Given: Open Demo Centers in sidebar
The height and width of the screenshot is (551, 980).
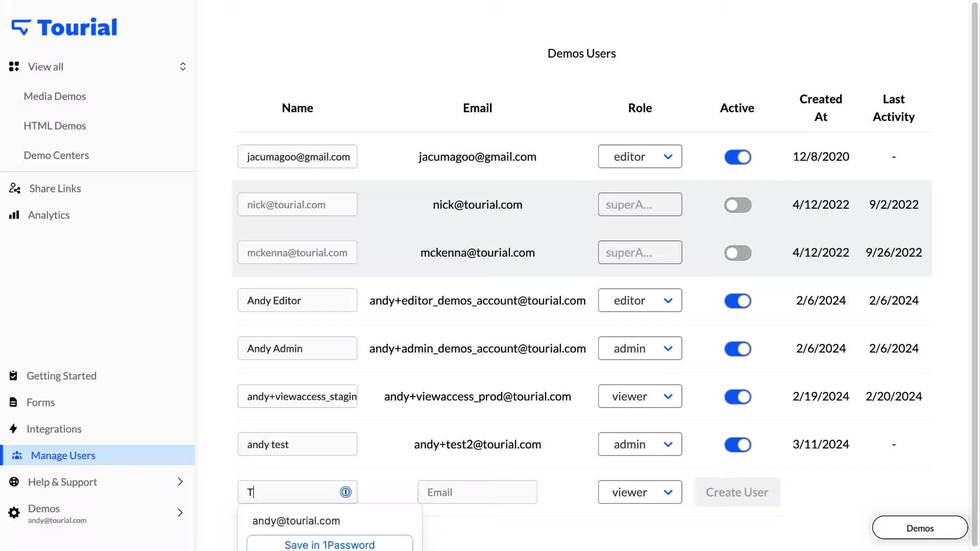Looking at the screenshot, I should pos(56,155).
